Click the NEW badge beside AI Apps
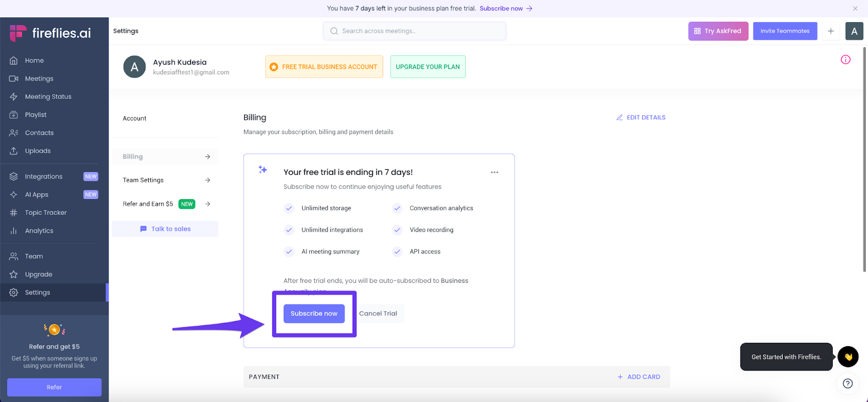Viewport: 868px width, 402px height. [x=91, y=195]
